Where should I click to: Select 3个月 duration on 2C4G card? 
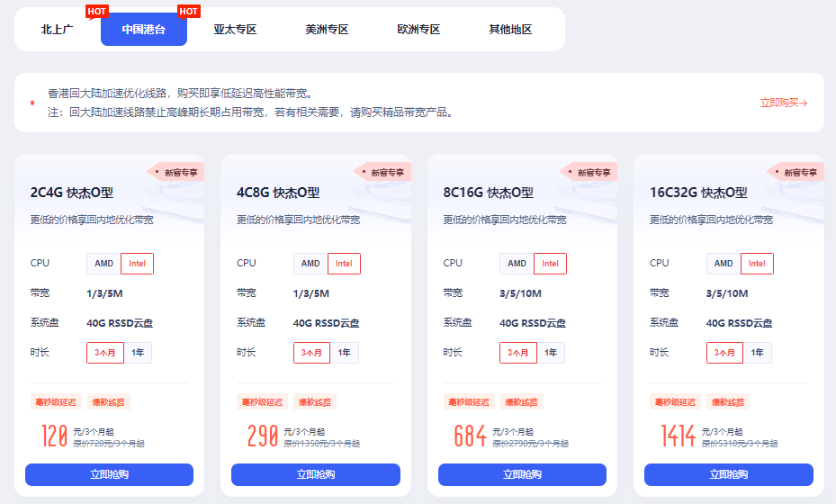click(x=105, y=353)
